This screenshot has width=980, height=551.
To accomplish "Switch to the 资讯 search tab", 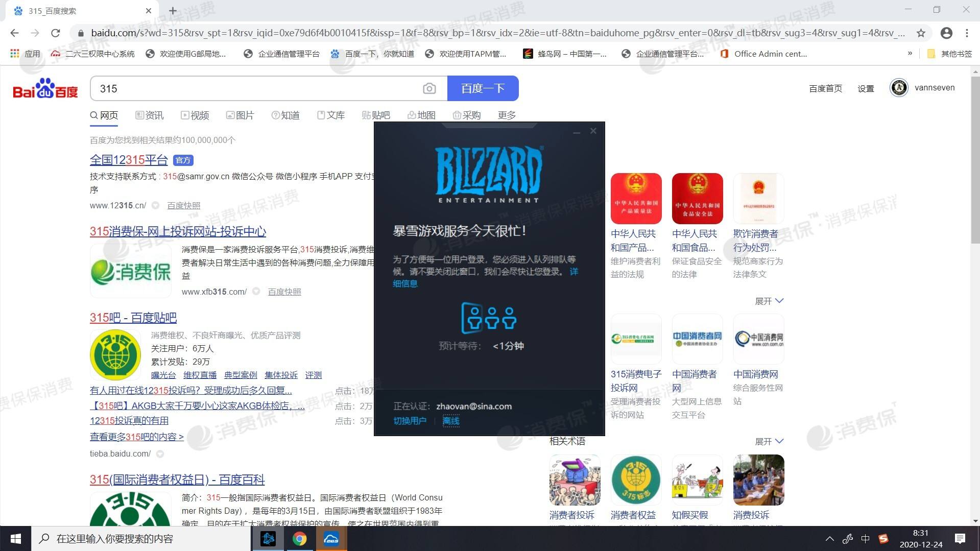I will [x=150, y=115].
